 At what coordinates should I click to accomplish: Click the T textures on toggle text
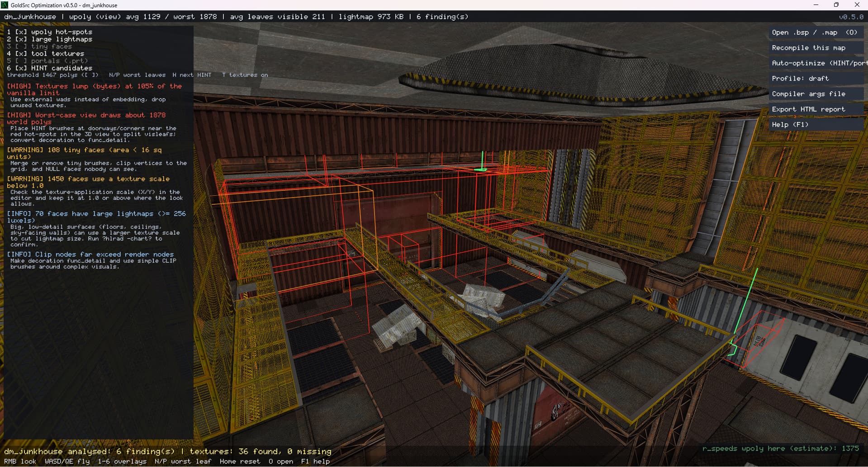click(245, 75)
